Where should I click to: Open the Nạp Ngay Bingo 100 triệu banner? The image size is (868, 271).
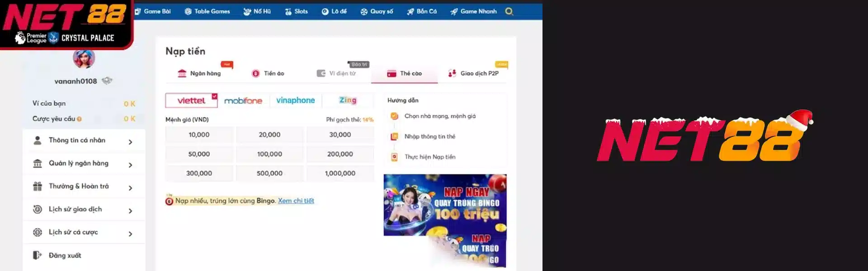tap(445, 205)
